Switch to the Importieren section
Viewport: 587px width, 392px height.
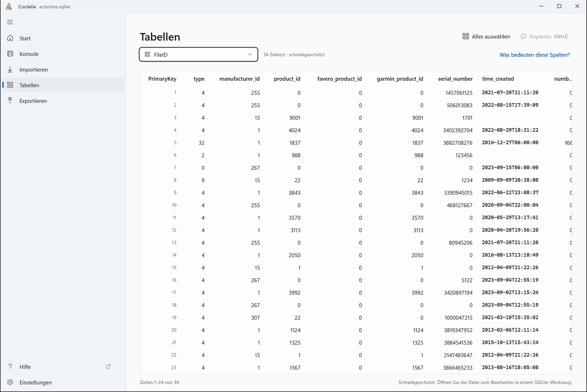pyautogui.click(x=63, y=69)
